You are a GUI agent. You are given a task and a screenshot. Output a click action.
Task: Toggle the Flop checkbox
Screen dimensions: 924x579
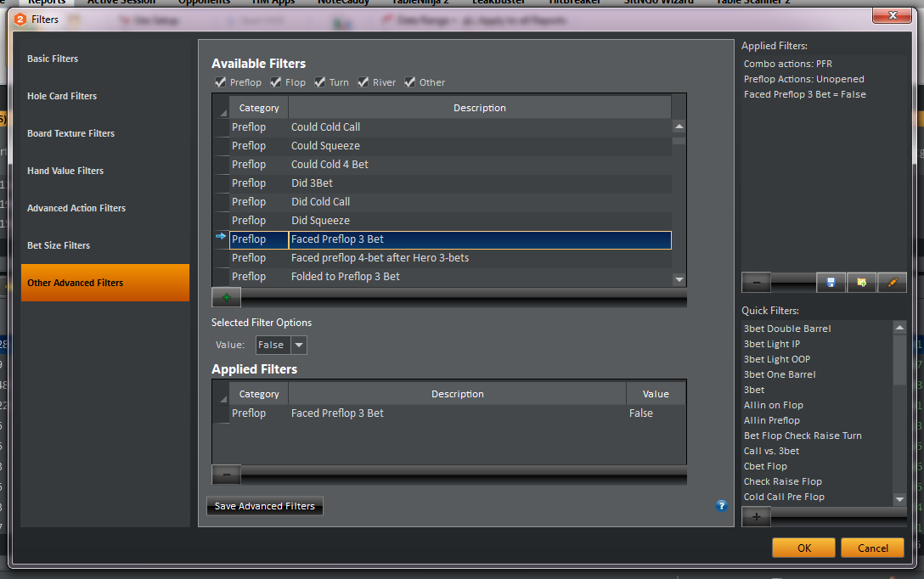pos(276,82)
